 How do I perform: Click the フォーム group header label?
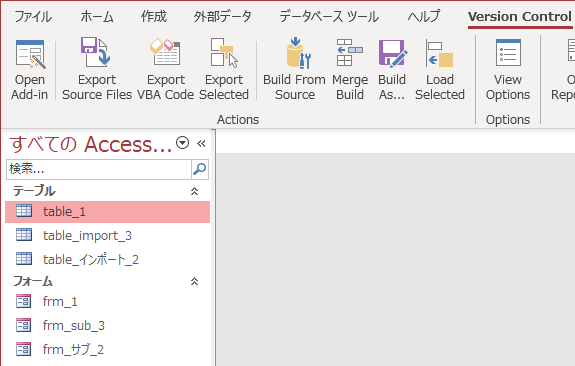tap(33, 281)
